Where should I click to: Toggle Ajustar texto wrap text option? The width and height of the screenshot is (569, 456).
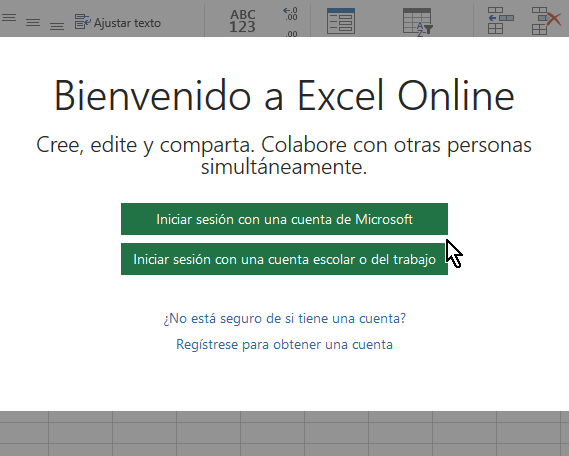[x=118, y=22]
